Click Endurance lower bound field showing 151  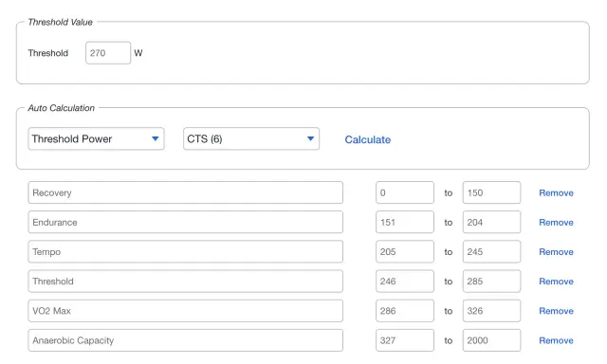pos(405,222)
